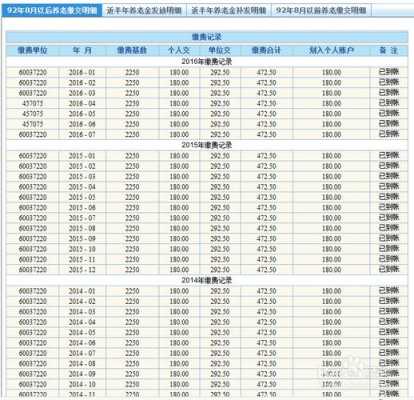
Task: Click the 缴费记录 table title bar
Action: 207,37
